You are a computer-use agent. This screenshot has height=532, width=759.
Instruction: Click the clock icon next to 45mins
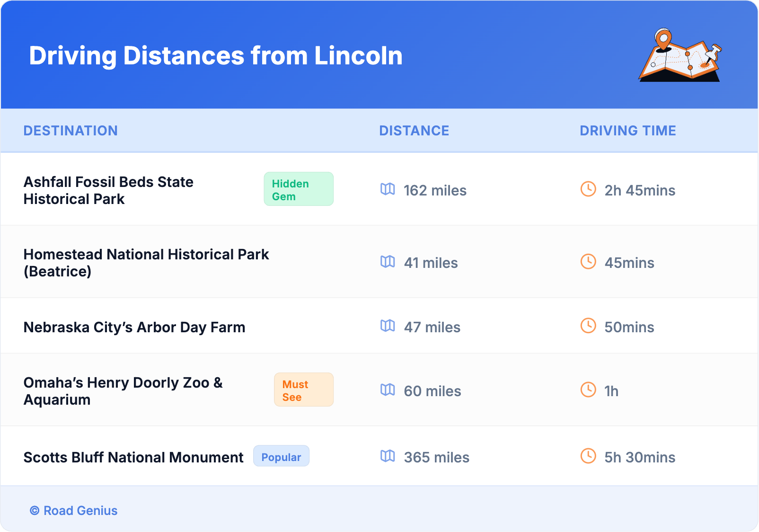coord(588,262)
